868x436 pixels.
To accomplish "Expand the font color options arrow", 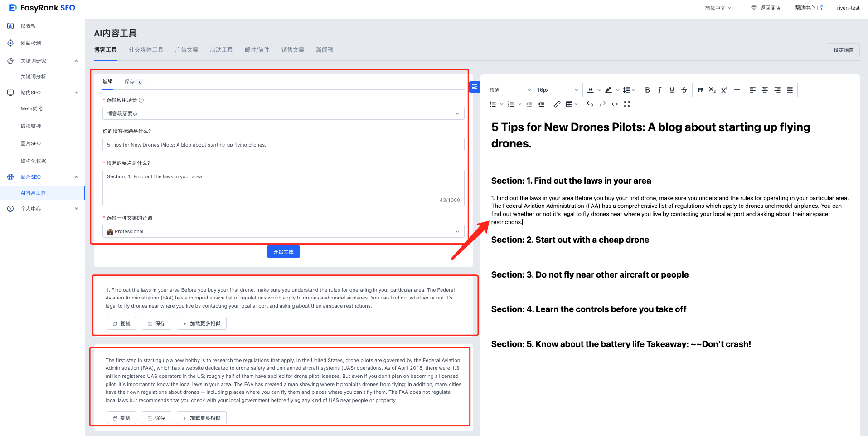I will [x=600, y=90].
